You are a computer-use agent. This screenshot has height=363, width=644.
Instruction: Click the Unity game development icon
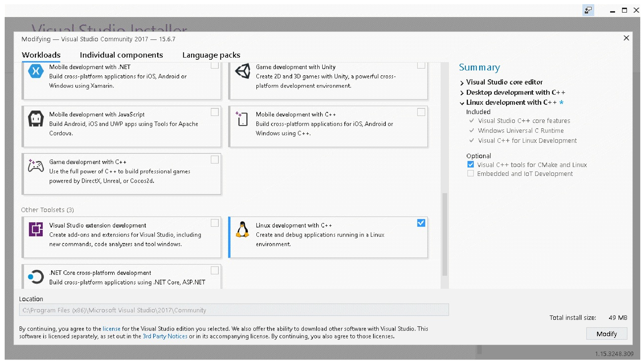pos(243,71)
